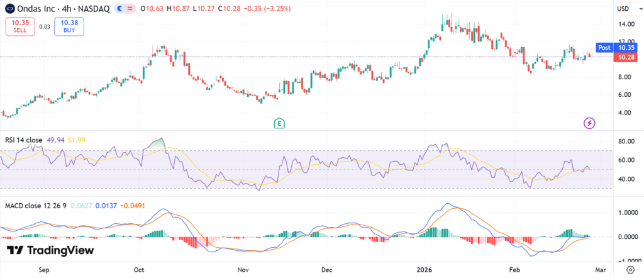Open chart settings gear icon
644x278 pixels.
(630, 270)
